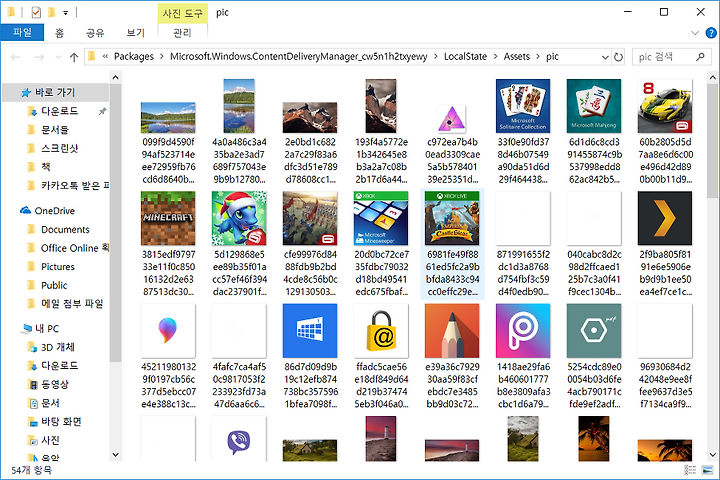
Task: Open 동영상 folder in the sidebar
Action: [55, 384]
